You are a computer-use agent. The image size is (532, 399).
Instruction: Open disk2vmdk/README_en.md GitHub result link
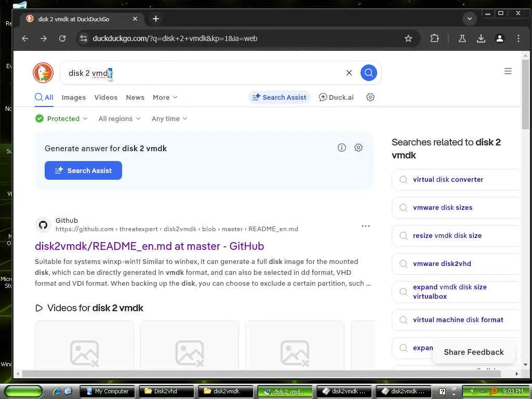click(149, 246)
